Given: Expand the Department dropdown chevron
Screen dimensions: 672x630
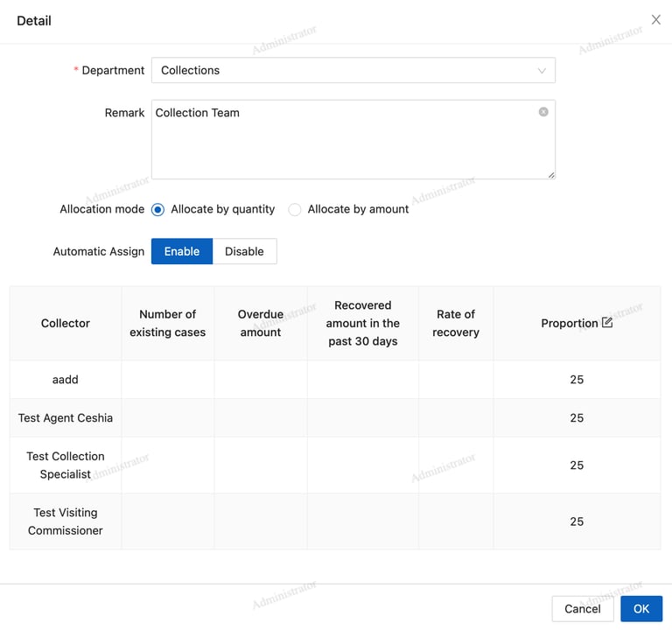Looking at the screenshot, I should pos(542,71).
